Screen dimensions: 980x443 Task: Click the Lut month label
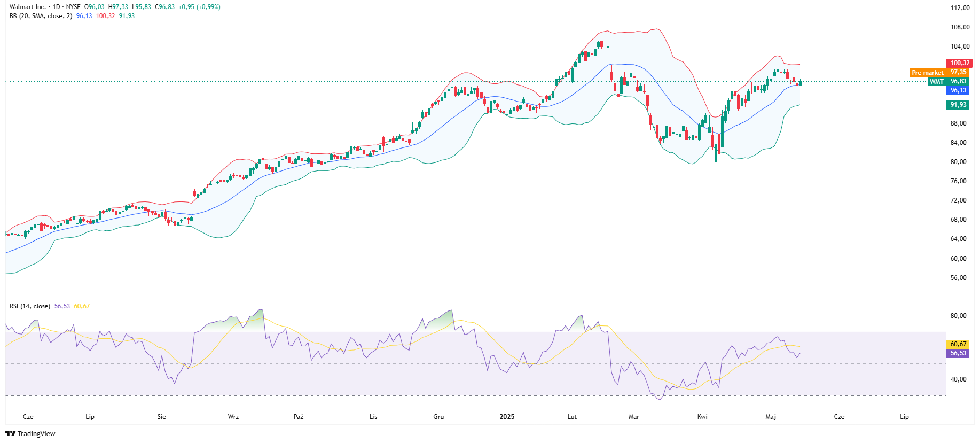(x=572, y=417)
